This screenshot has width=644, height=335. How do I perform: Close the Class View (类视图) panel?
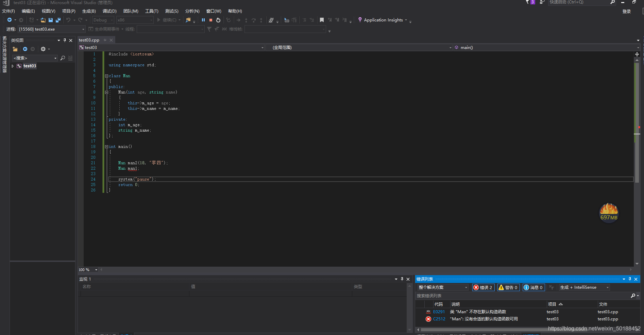point(71,40)
